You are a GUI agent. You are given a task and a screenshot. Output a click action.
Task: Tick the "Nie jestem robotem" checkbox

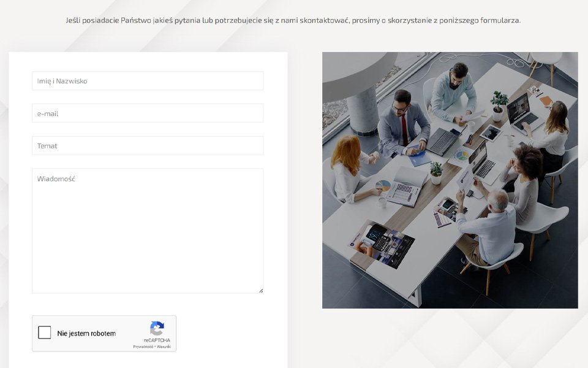(x=45, y=333)
